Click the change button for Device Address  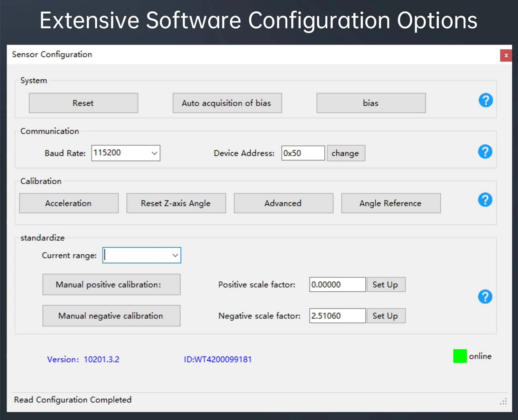coord(346,153)
